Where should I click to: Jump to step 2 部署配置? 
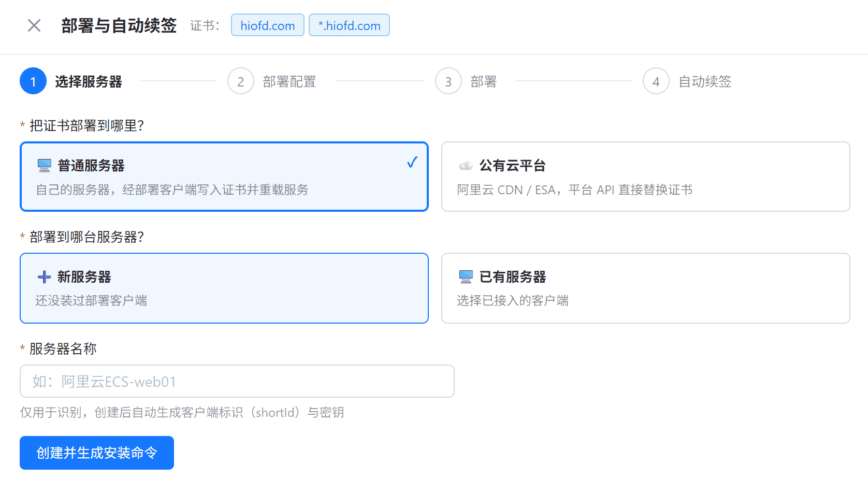(x=272, y=81)
